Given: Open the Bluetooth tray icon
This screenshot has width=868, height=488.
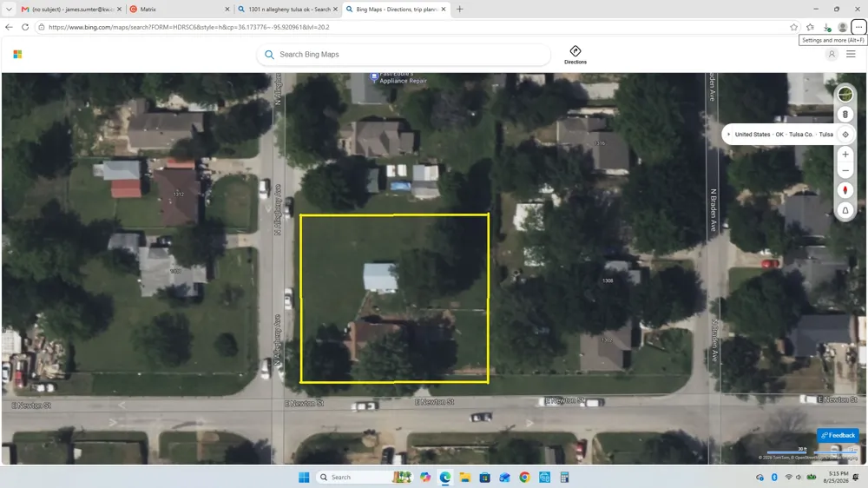Looking at the screenshot, I should pos(774,477).
